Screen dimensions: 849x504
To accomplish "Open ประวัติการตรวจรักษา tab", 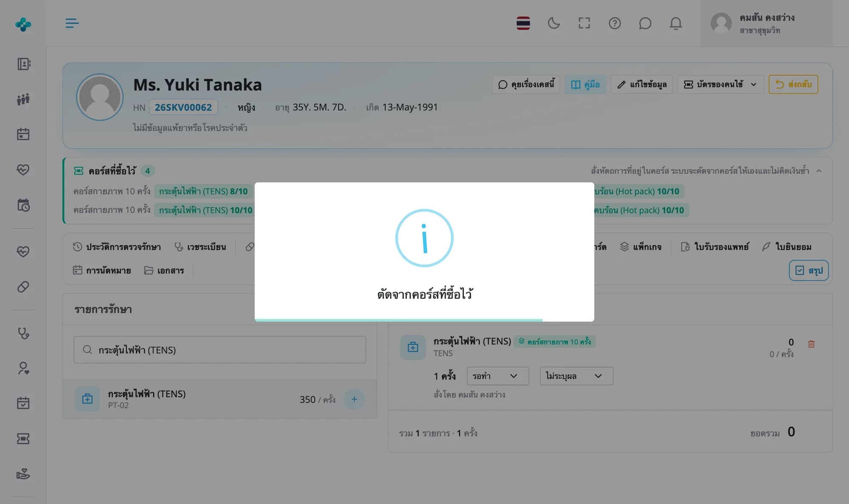I will coord(117,247).
